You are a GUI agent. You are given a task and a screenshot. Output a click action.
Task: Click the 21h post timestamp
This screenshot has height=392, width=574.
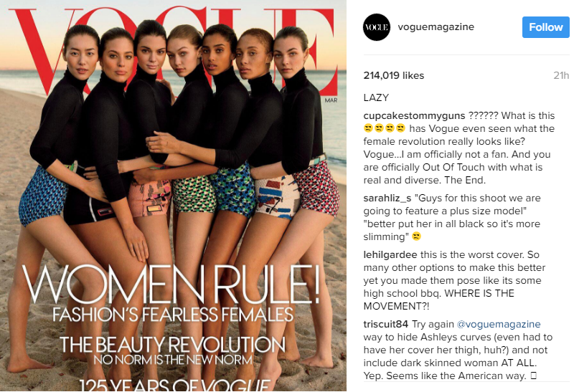coord(561,75)
